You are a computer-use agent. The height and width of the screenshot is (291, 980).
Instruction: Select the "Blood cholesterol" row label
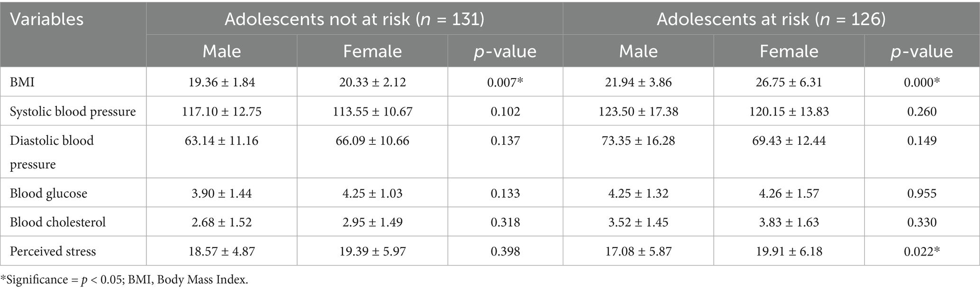point(58,222)
